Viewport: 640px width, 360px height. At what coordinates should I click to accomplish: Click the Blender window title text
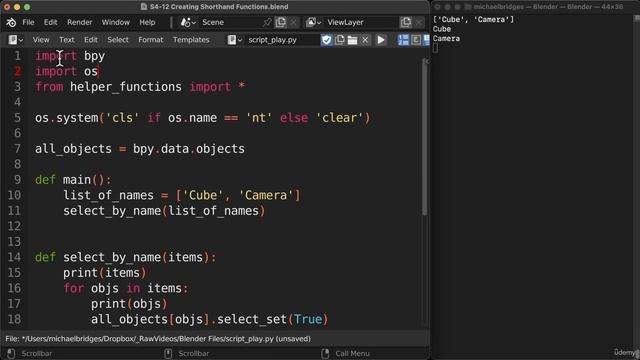click(x=219, y=7)
